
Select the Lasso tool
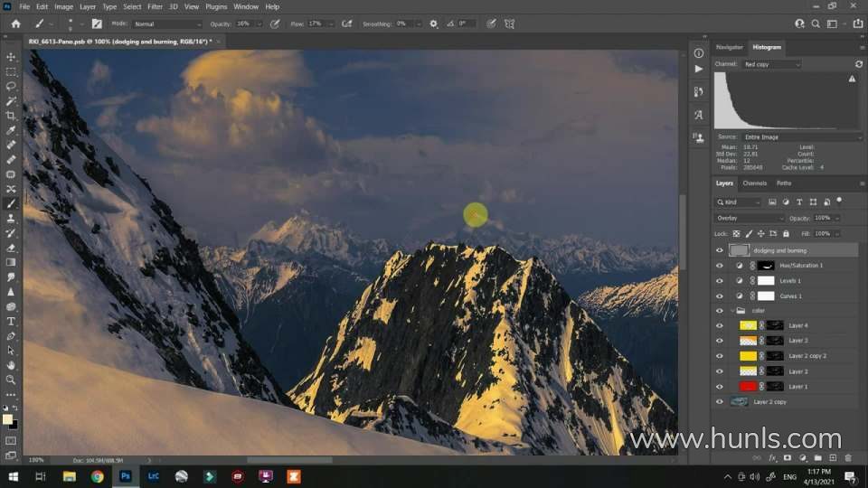click(x=11, y=86)
